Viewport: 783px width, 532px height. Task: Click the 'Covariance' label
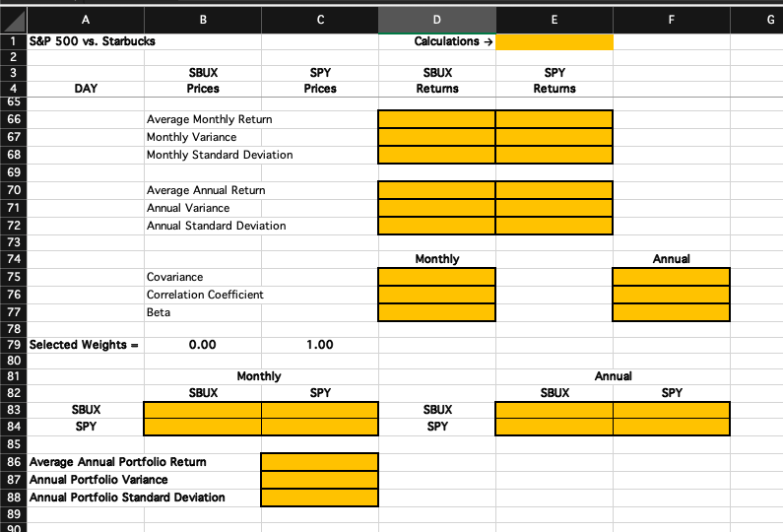[174, 277]
